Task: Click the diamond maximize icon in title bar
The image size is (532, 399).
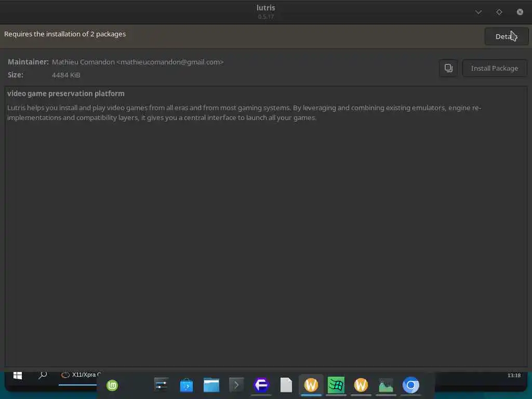Action: tap(499, 12)
